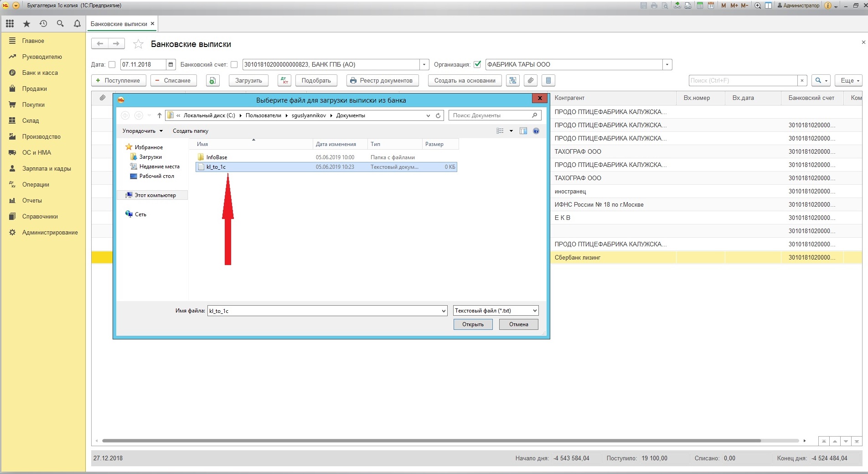Click the Создать папку button
Viewport: 868px width, 474px height.
point(191,131)
